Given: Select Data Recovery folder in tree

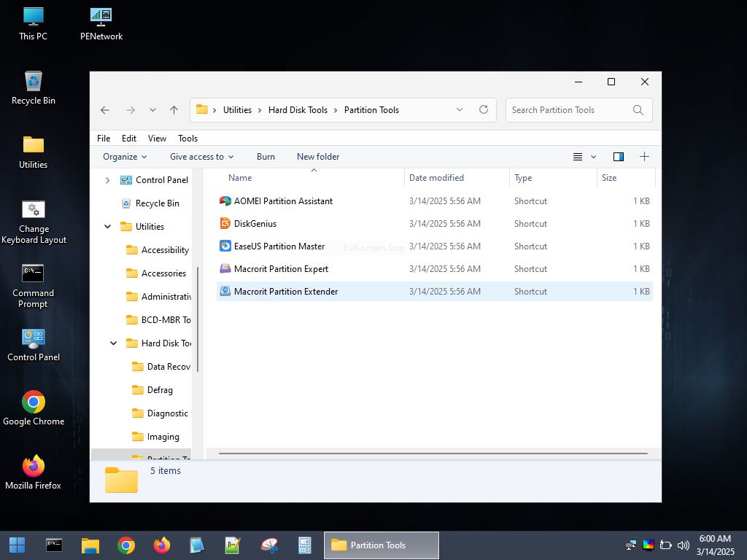Looking at the screenshot, I should 161,367.
